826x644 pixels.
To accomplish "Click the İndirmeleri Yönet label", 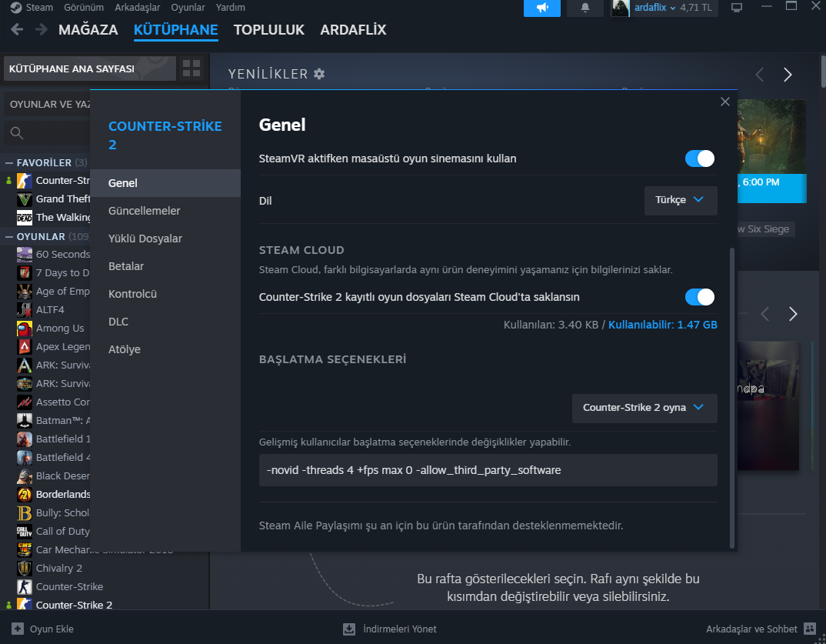I will click(400, 629).
